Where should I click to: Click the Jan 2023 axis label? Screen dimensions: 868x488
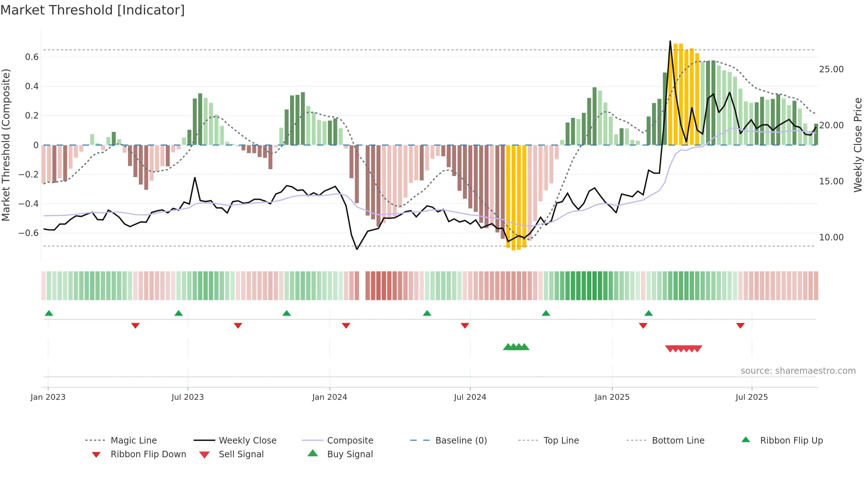point(48,397)
